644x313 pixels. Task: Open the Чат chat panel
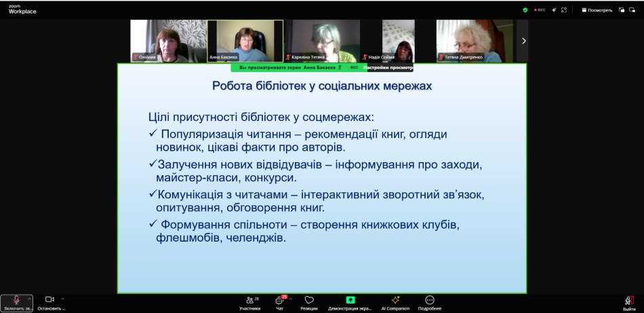(279, 301)
